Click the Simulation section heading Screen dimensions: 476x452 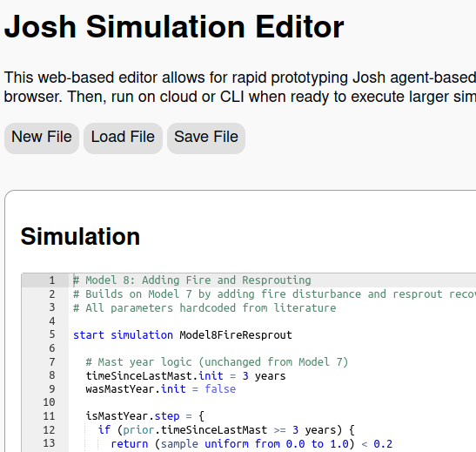tap(80, 236)
